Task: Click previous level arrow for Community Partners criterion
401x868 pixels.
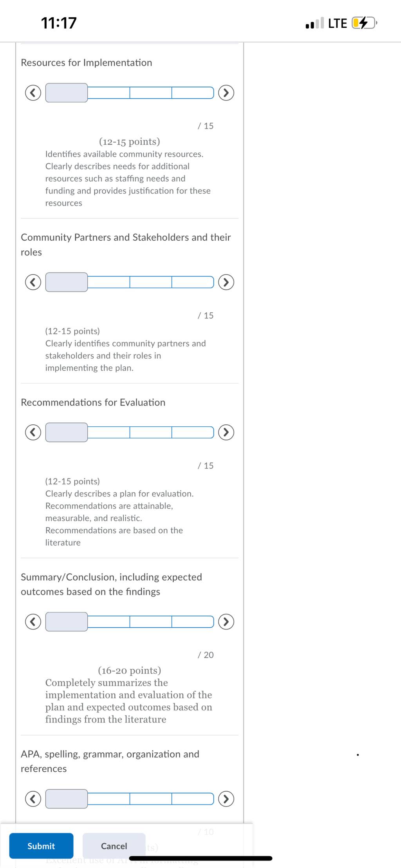Action: (x=33, y=282)
